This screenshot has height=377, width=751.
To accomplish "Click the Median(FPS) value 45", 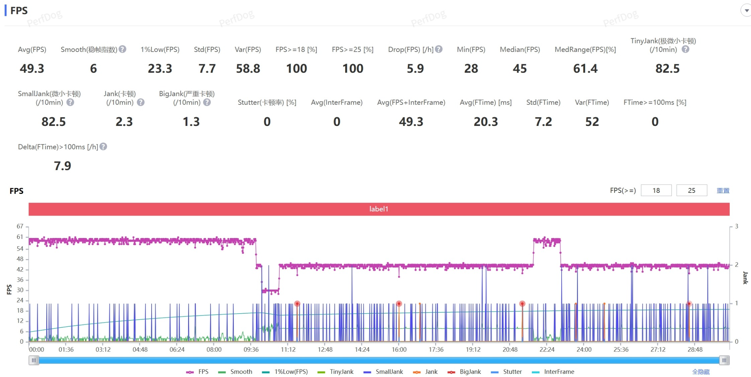I will (520, 69).
